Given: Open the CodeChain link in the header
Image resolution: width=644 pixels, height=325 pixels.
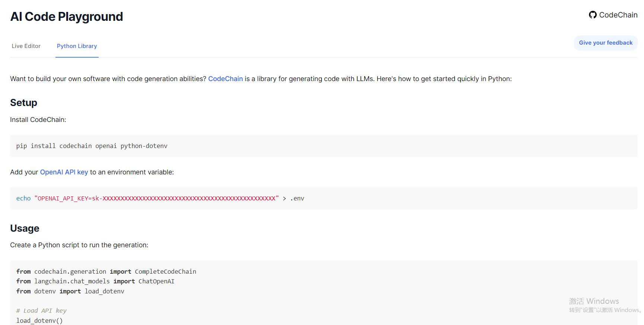Looking at the screenshot, I should [618, 15].
